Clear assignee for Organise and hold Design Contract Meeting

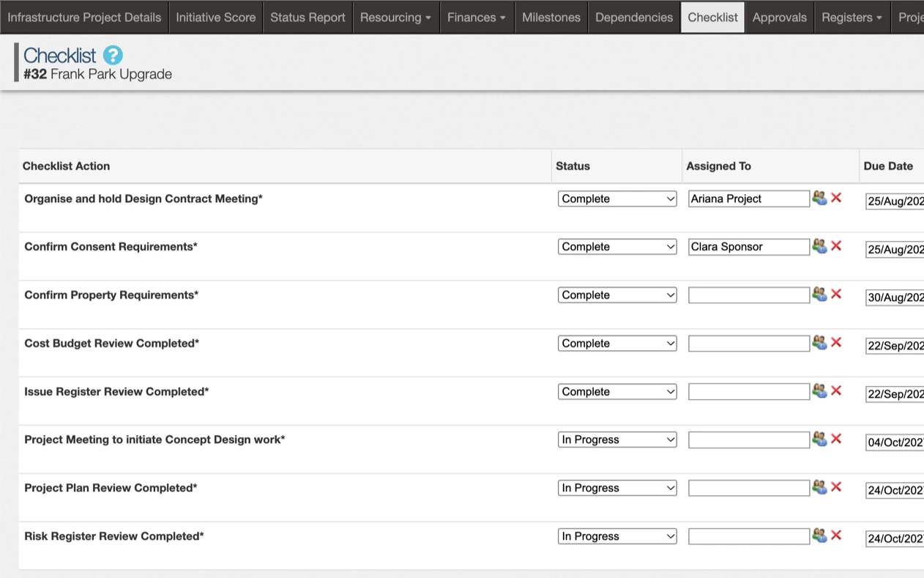coord(836,198)
